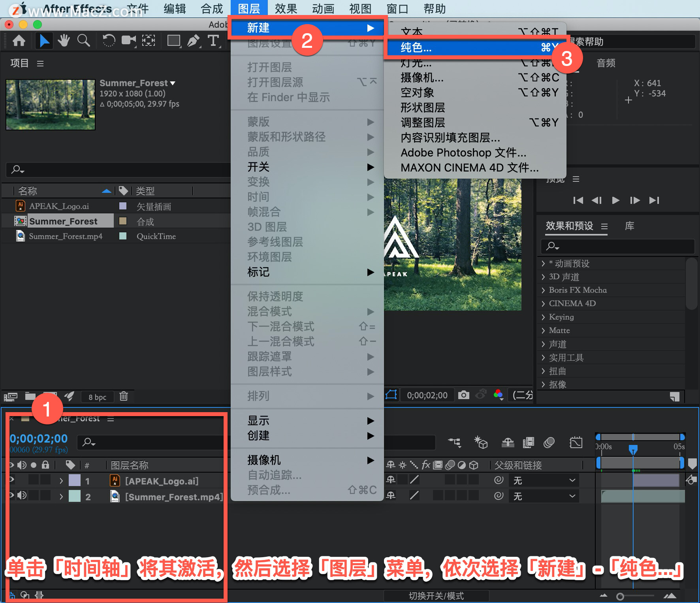Open parent dropdown for Summer_Forest.mp4 layer
The width and height of the screenshot is (700, 603).
544,496
